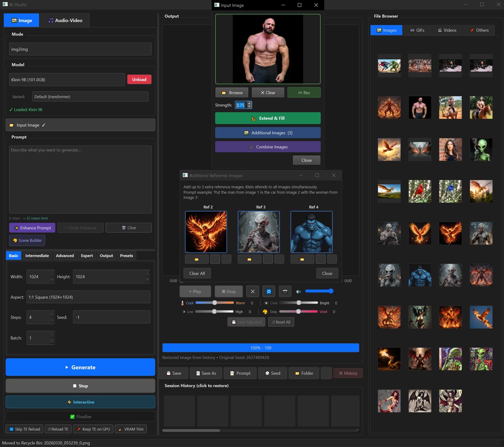Screen dimensions: 504x447
Task: Adjust the Cool to Warm temperature slider
Action: 215,303
